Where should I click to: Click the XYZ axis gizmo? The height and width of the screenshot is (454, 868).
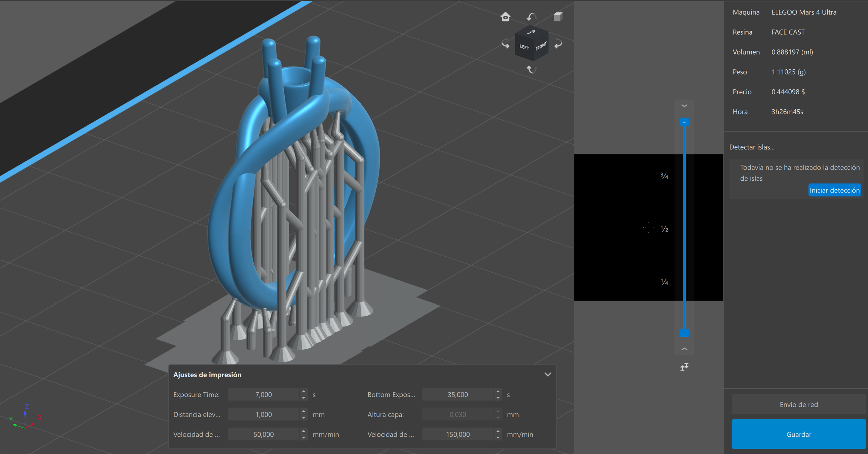coord(25,417)
